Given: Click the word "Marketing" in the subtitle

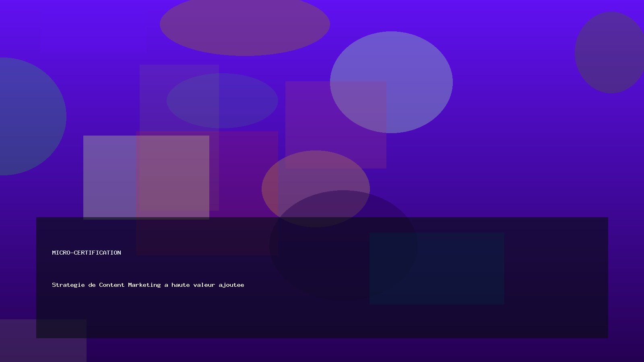Looking at the screenshot, I should pos(144,285).
